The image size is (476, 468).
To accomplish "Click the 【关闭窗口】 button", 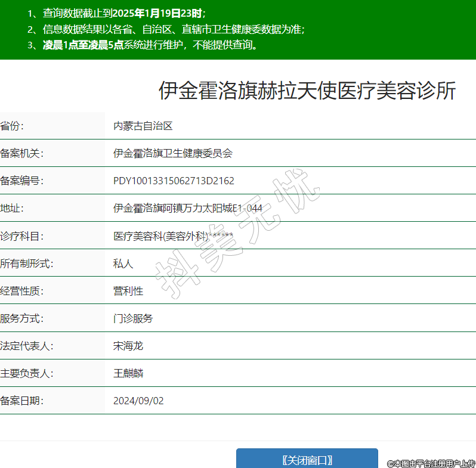I will (307, 460).
